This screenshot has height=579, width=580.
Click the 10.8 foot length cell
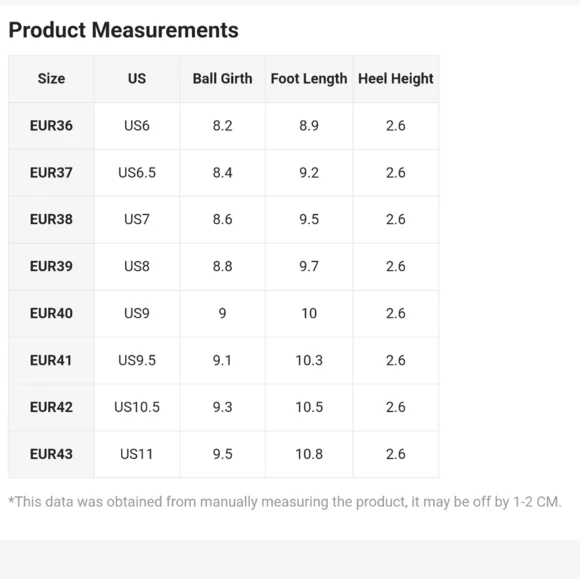coord(309,454)
